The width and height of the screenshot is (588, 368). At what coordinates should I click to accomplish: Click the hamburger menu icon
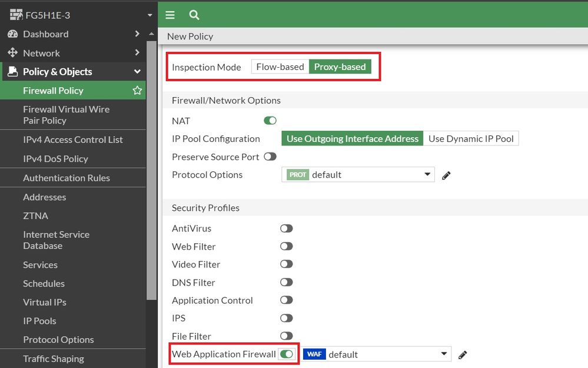coord(170,15)
